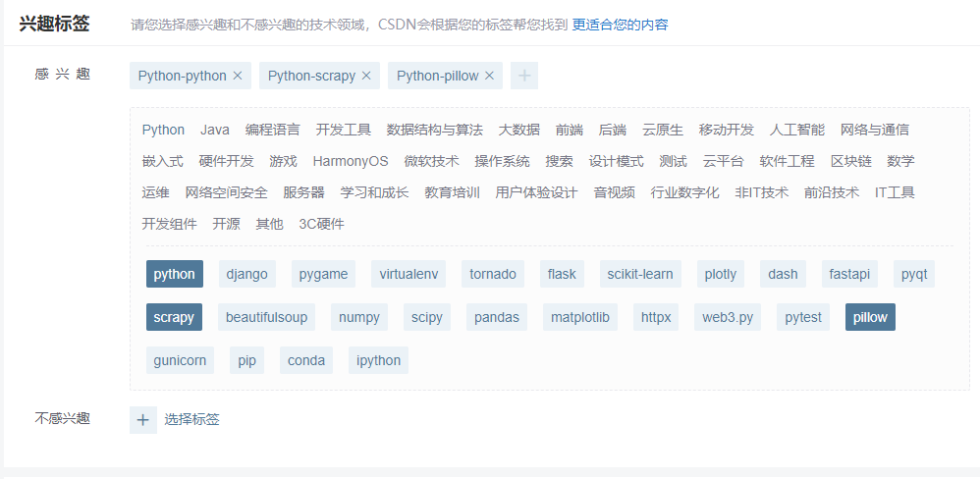Click the plus icon after interested tags
Viewport: 980px width, 479px height.
(524, 76)
